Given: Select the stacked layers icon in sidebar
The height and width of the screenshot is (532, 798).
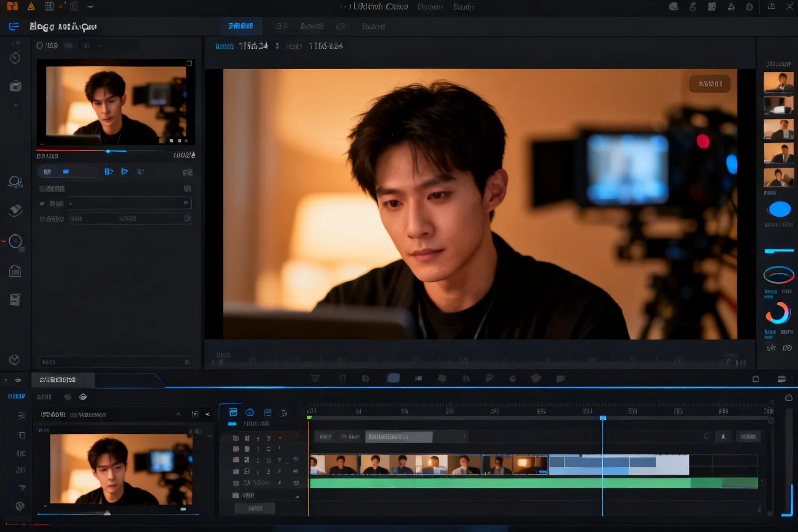Looking at the screenshot, I should coord(16,210).
